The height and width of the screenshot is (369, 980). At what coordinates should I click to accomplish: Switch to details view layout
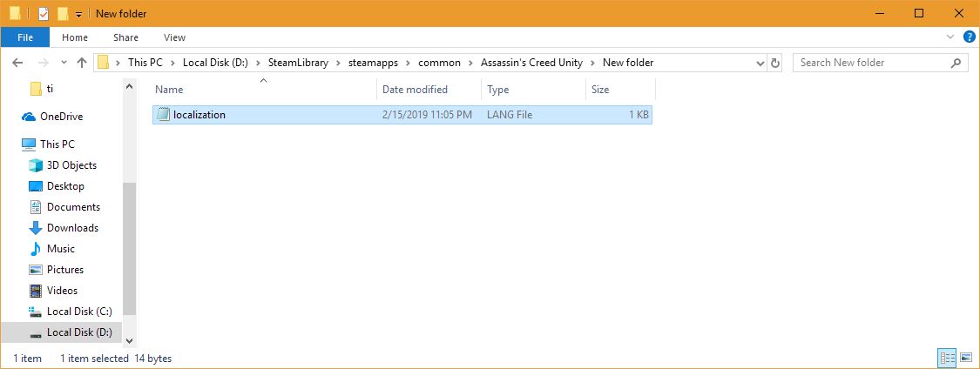coord(947,359)
